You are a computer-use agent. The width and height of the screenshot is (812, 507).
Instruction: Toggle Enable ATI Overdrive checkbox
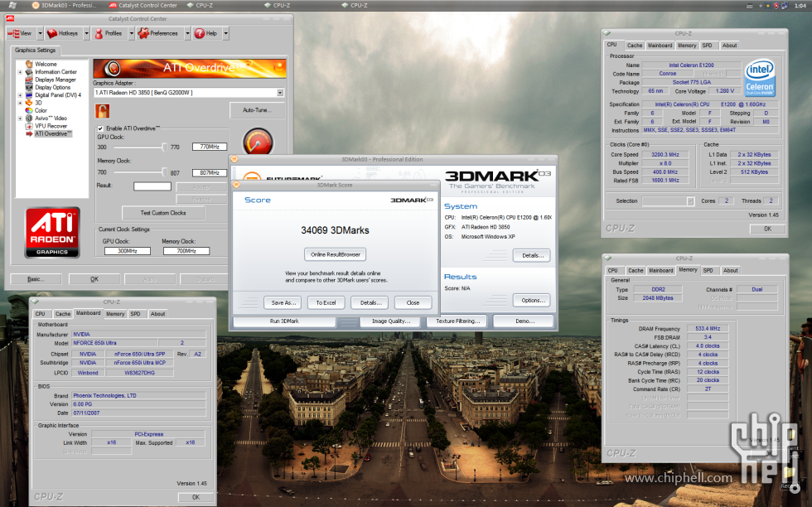(x=100, y=128)
